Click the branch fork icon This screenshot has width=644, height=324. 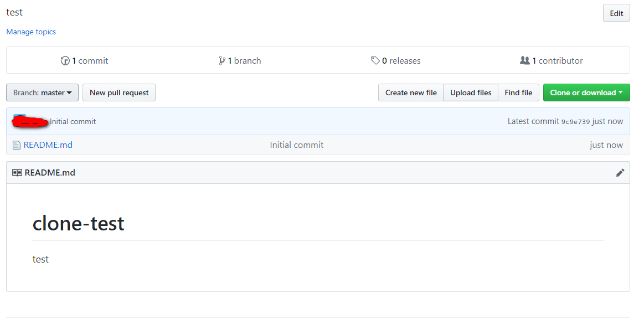[x=222, y=61]
